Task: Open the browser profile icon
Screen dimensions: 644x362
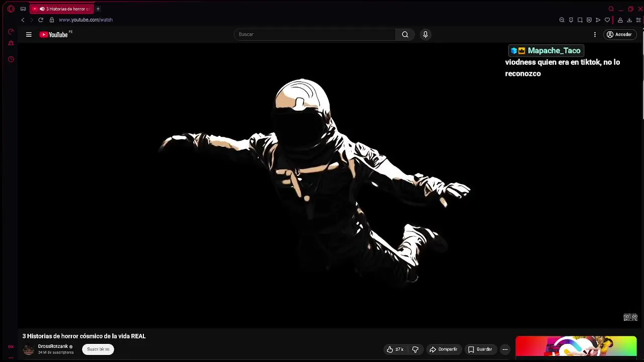Action: [620, 20]
